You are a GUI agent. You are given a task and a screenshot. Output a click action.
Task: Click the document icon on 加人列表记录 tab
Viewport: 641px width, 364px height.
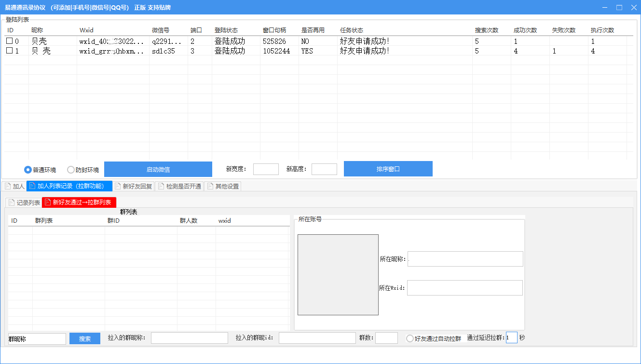tap(32, 186)
